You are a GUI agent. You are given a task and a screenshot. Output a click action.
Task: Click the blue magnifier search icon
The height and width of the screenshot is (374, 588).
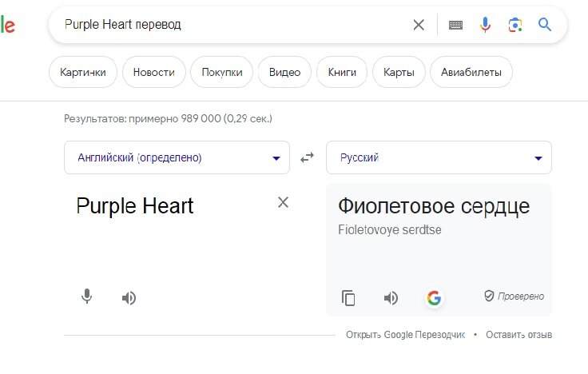click(545, 25)
